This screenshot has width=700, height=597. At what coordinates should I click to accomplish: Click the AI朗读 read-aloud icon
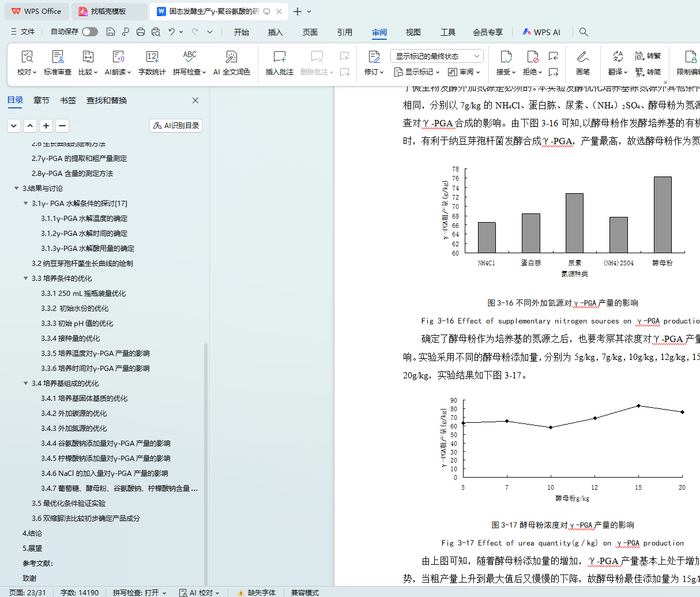tap(118, 57)
